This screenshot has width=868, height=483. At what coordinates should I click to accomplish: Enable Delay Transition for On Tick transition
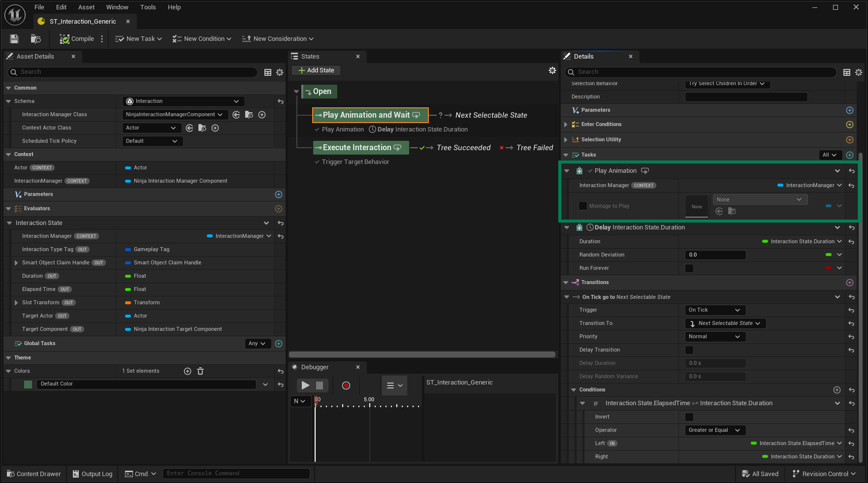click(x=689, y=350)
